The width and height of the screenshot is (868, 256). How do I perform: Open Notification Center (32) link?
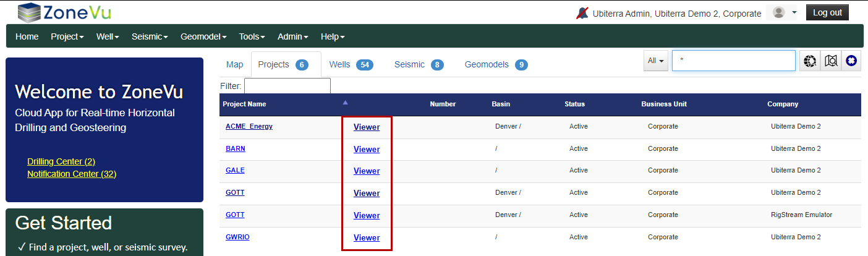coord(72,174)
